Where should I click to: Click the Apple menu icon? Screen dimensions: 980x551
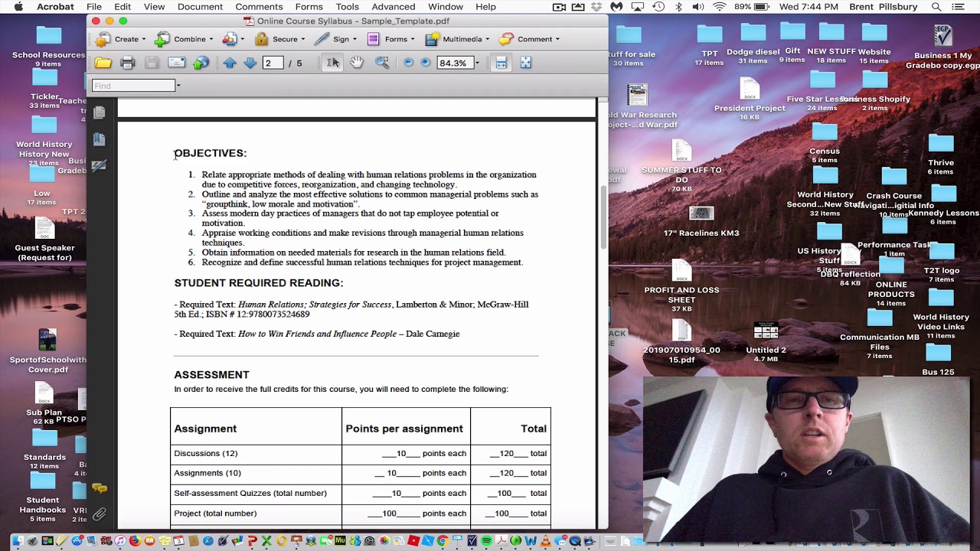click(x=18, y=7)
